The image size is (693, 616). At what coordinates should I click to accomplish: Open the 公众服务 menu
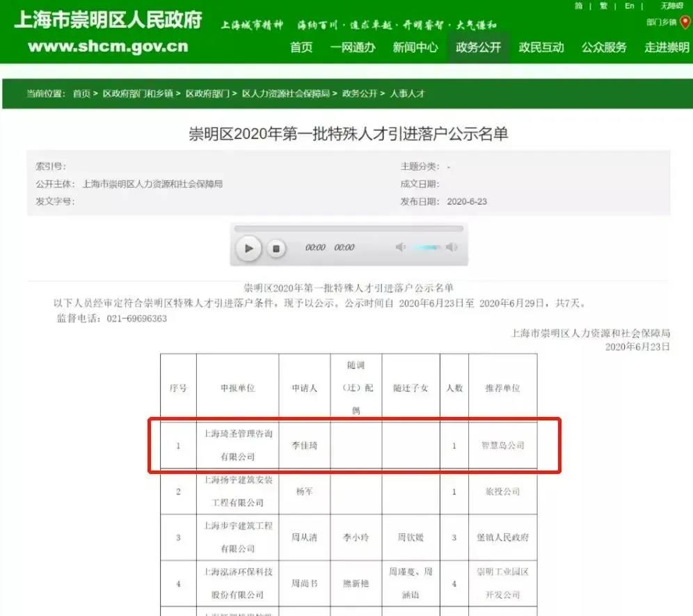[603, 48]
